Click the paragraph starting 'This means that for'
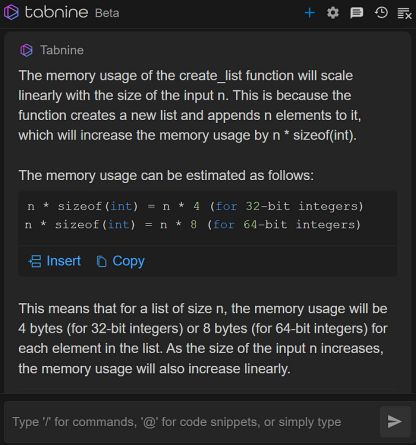 (203, 339)
